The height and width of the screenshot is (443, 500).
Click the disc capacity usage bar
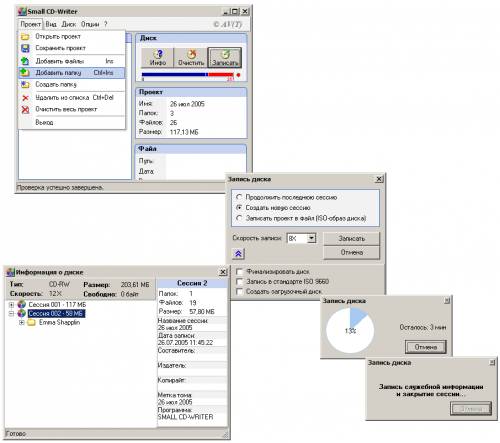point(188,75)
